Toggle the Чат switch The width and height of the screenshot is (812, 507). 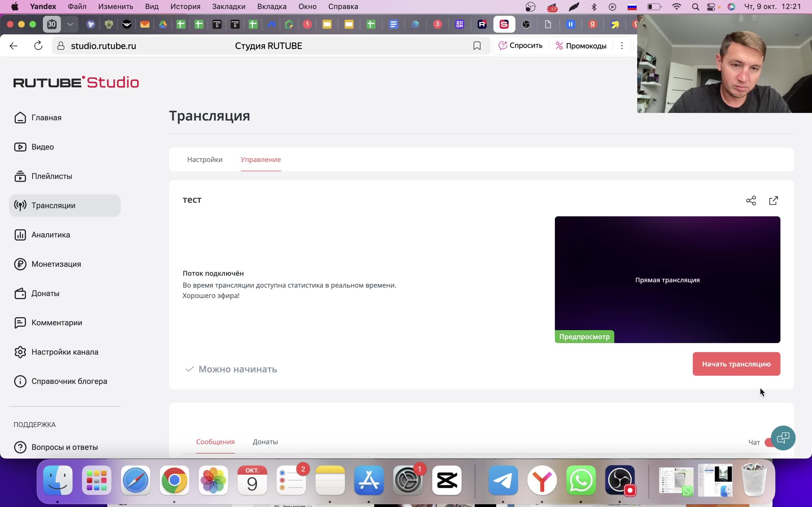pyautogui.click(x=768, y=442)
